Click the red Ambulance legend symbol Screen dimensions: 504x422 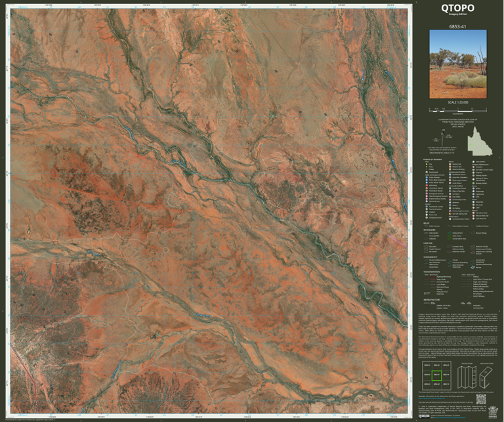coord(427,186)
